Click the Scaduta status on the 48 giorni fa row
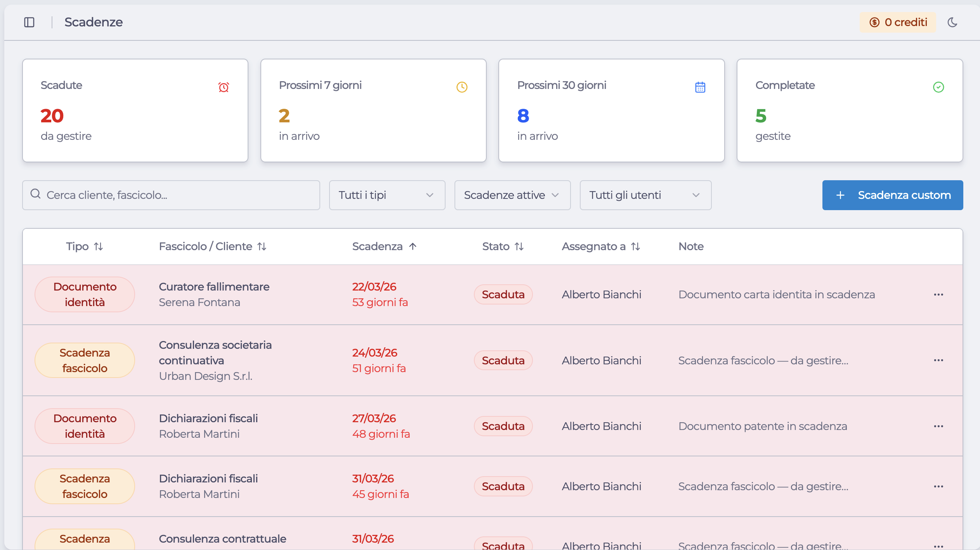980x550 pixels. pos(503,426)
